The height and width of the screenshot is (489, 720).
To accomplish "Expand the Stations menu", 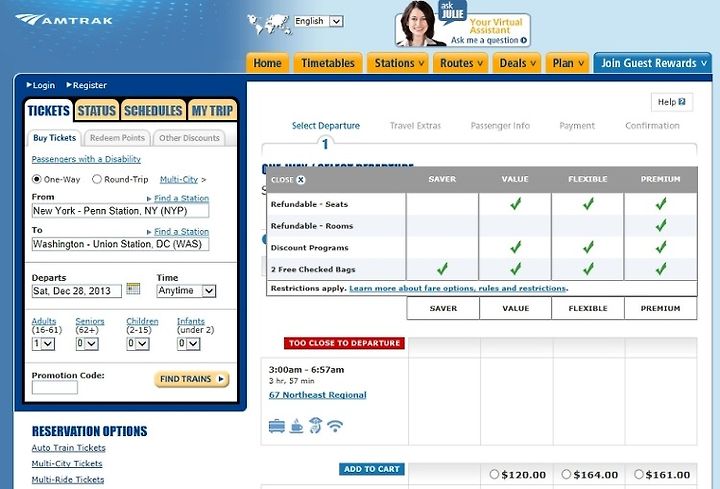I will point(398,63).
